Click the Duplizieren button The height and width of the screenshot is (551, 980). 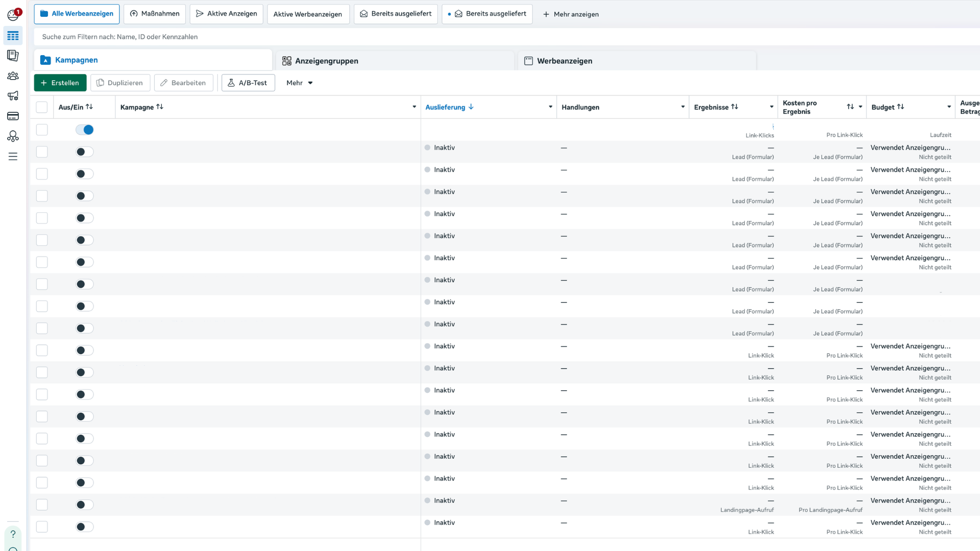click(120, 83)
